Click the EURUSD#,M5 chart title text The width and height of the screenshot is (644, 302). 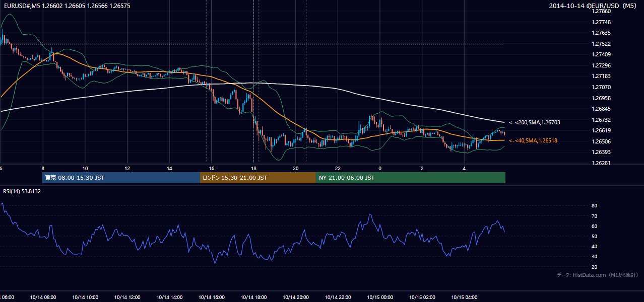coord(67,6)
